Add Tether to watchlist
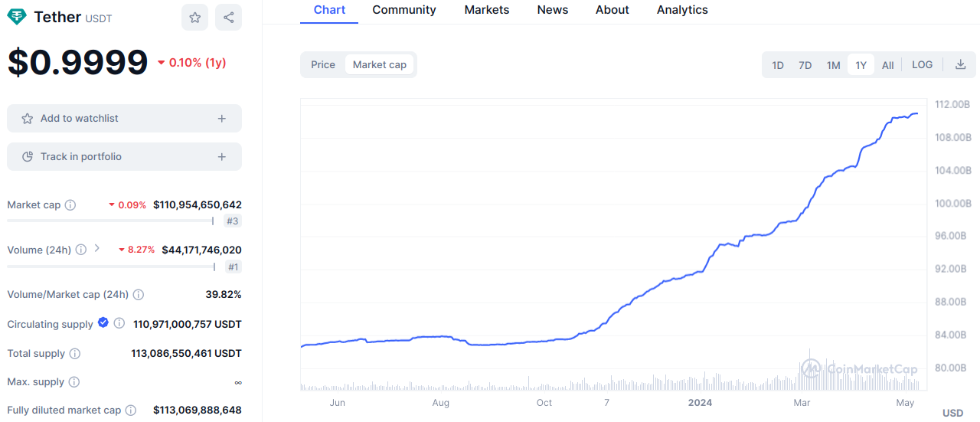The width and height of the screenshot is (980, 422). click(x=124, y=119)
